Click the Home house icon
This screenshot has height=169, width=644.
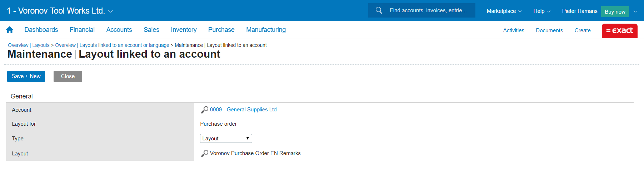coord(10,30)
